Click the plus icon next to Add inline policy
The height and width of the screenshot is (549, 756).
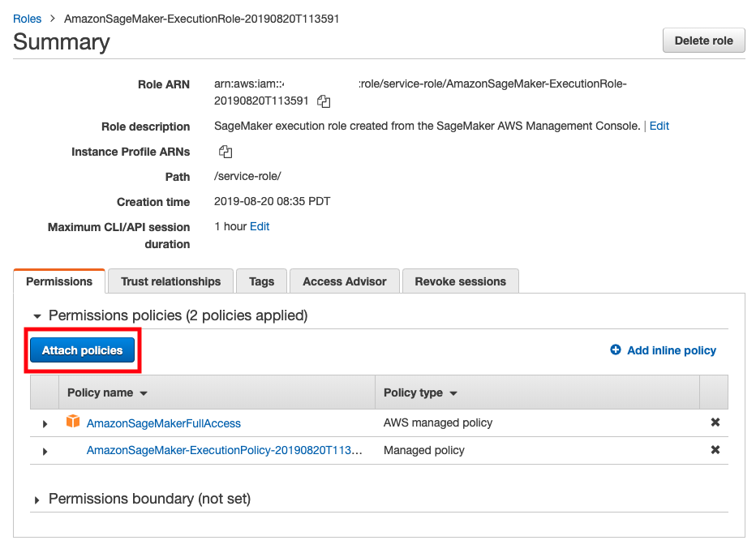[616, 350]
